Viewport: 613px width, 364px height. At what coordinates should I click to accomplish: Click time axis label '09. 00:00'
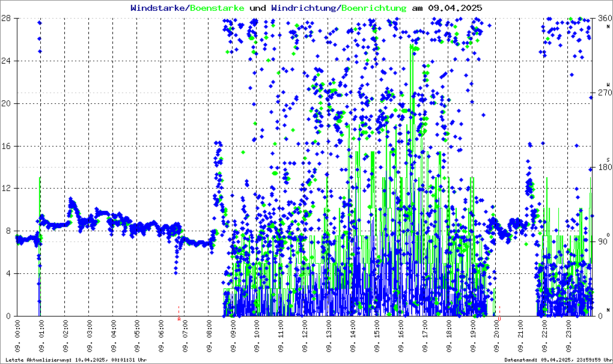17,336
